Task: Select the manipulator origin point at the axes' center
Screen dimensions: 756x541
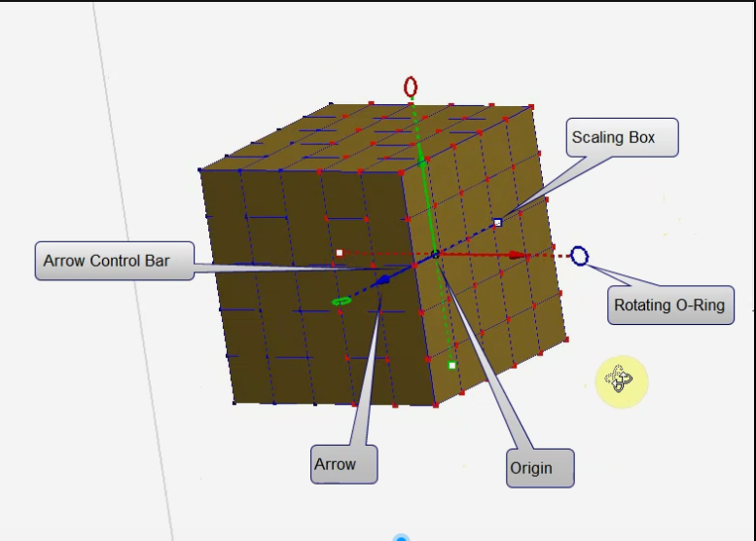Action: pyautogui.click(x=435, y=255)
